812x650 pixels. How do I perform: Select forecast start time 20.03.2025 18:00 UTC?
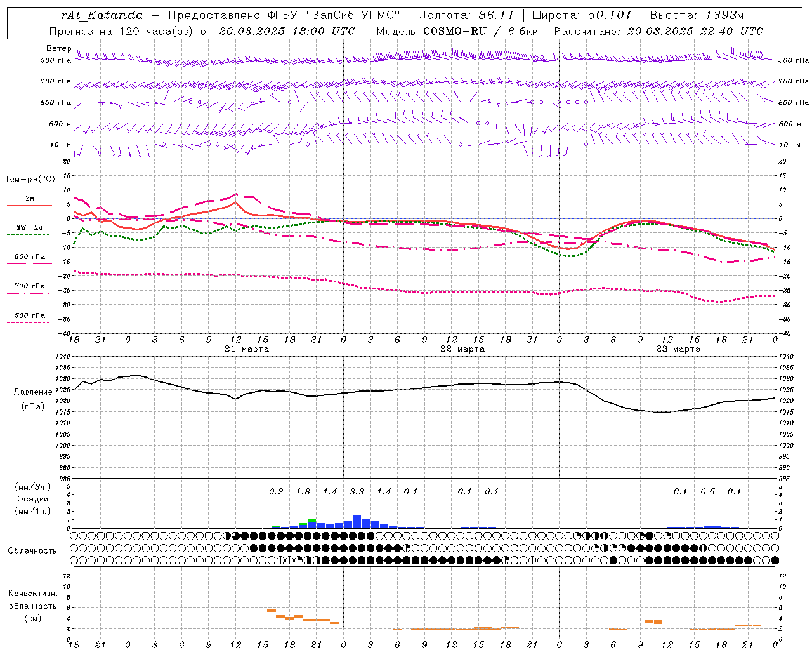(x=287, y=31)
